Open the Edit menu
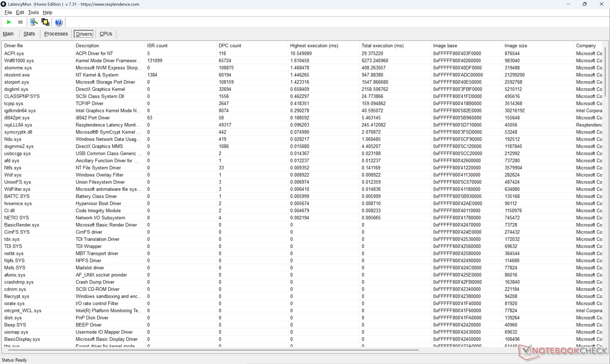Image resolution: width=610 pixels, height=364 pixels. (20, 12)
